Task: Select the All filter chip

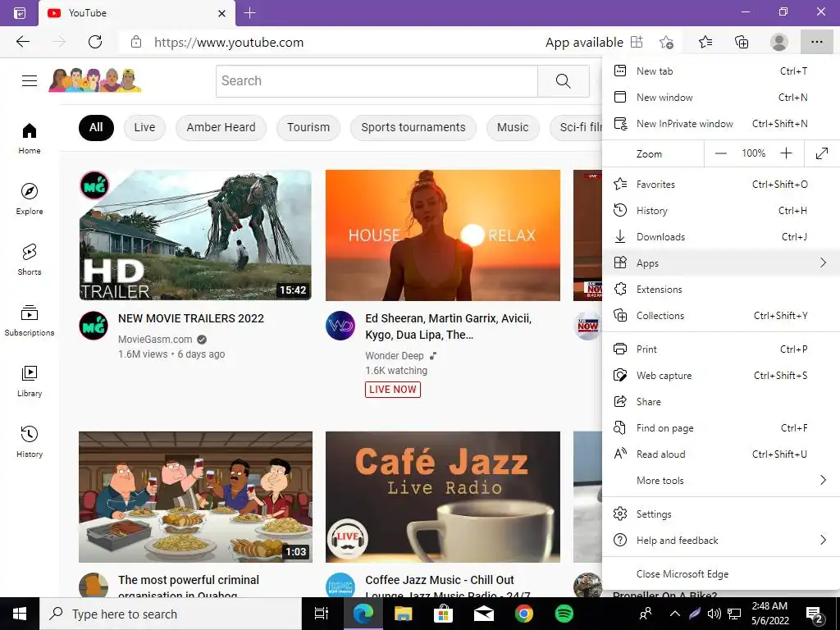Action: point(96,127)
